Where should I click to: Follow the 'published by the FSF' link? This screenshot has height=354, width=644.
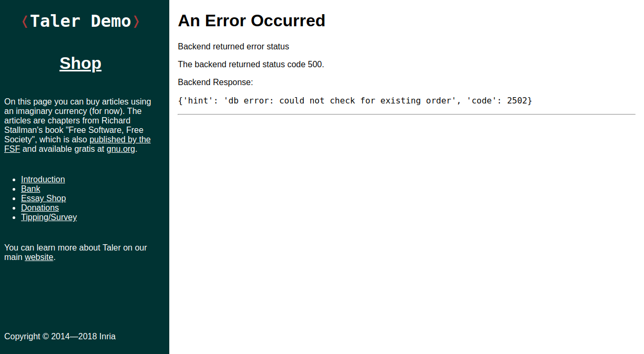pyautogui.click(x=120, y=140)
